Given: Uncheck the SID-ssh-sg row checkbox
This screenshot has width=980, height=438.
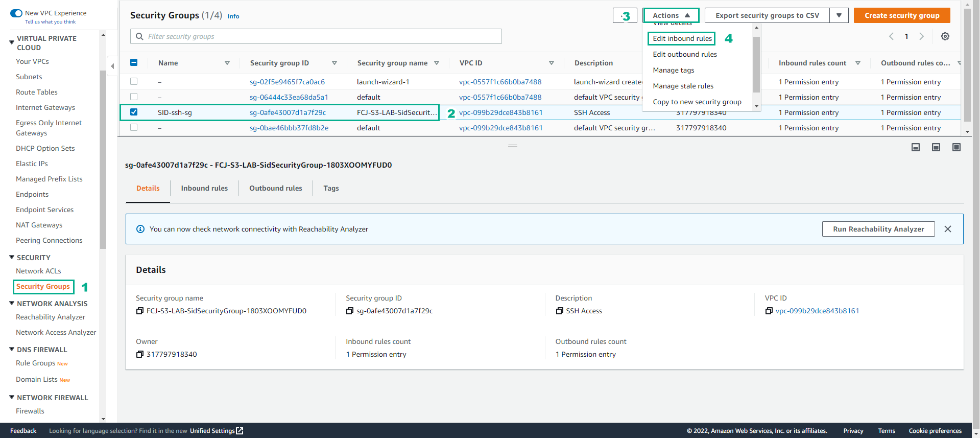Looking at the screenshot, I should 134,112.
